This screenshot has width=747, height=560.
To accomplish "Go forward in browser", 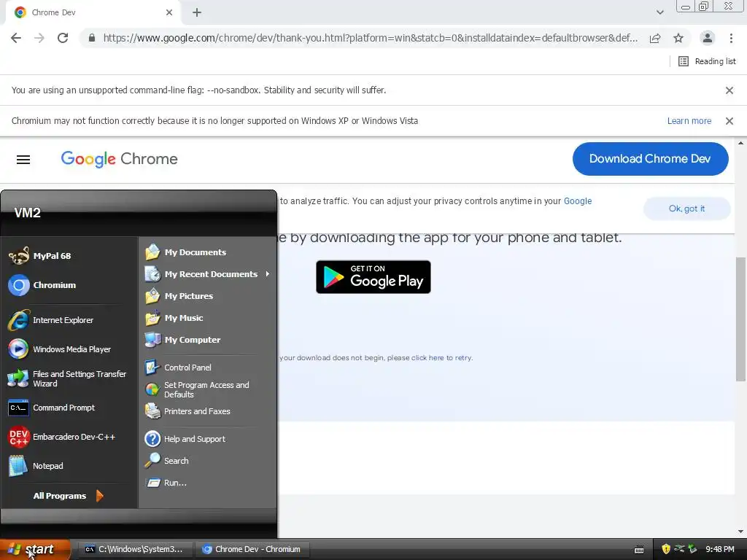I will pos(39,38).
